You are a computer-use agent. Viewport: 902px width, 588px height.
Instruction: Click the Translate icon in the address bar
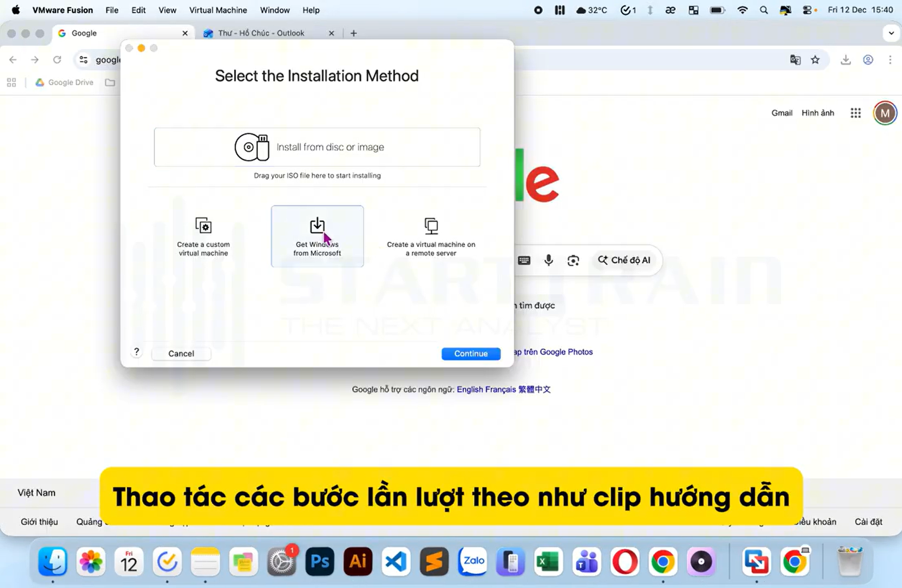click(x=795, y=60)
